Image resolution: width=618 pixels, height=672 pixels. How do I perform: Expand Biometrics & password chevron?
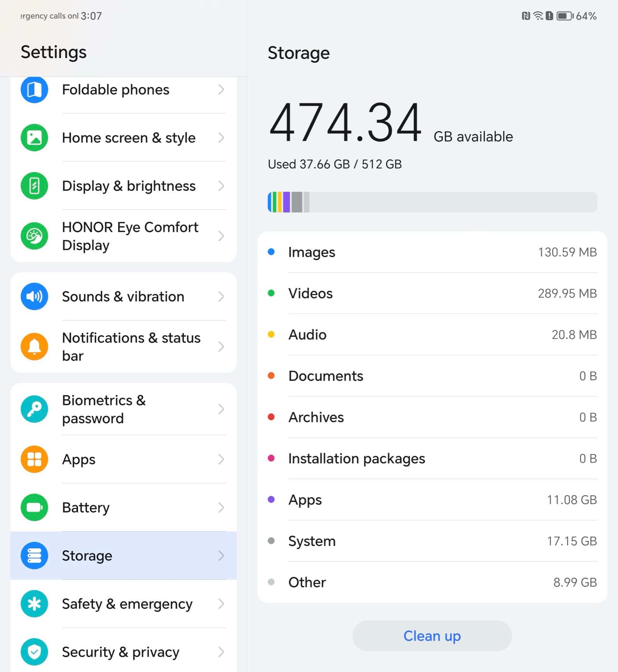point(221,409)
